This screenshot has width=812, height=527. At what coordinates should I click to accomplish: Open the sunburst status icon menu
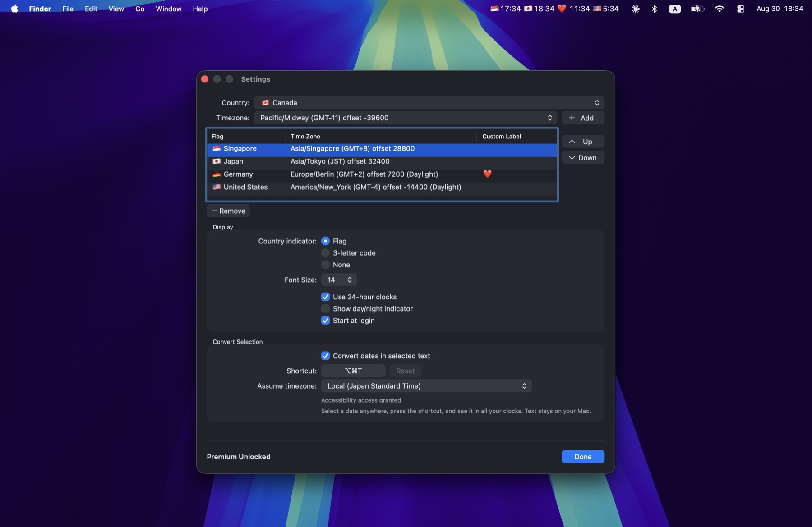pyautogui.click(x=635, y=9)
